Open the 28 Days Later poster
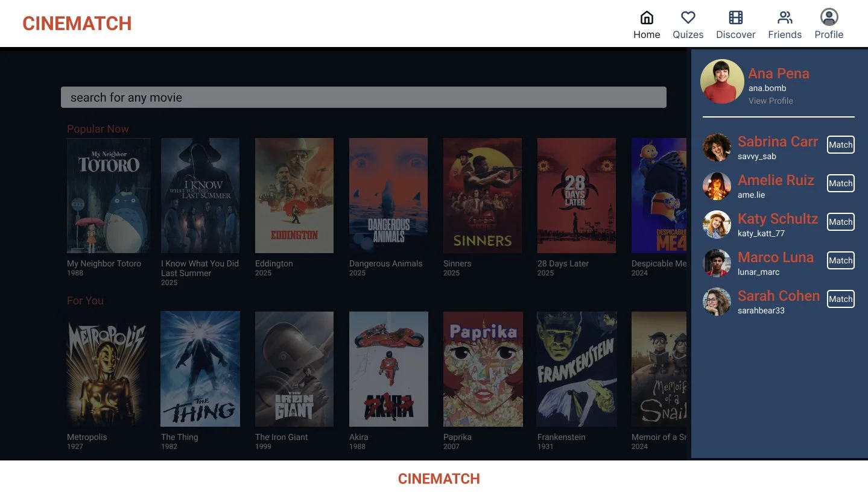Image resolution: width=868 pixels, height=496 pixels. pyautogui.click(x=577, y=195)
